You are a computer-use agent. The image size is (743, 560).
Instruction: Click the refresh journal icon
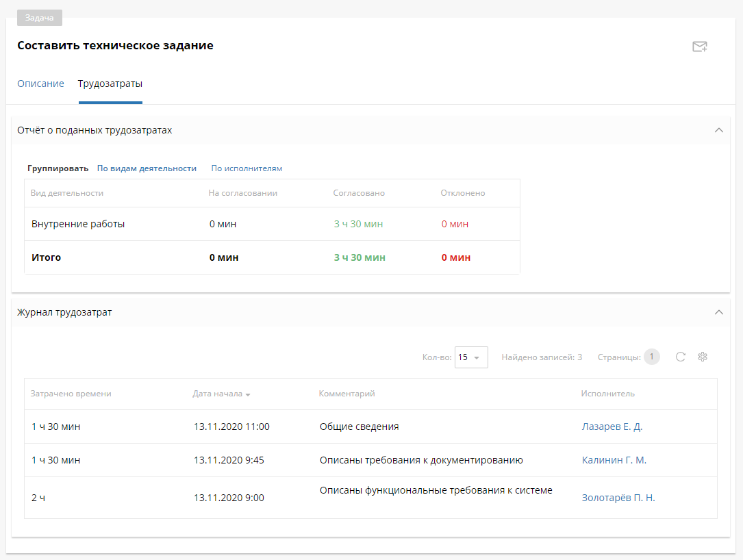[680, 357]
